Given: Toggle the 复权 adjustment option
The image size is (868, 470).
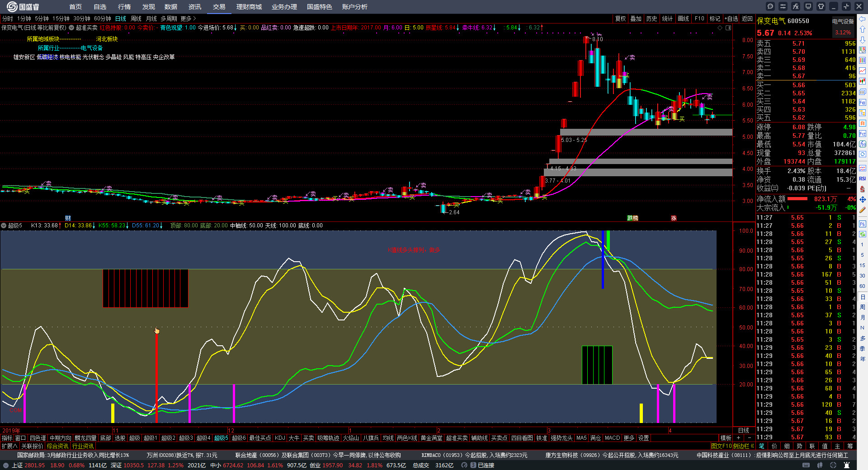Looking at the screenshot, I should (620, 19).
